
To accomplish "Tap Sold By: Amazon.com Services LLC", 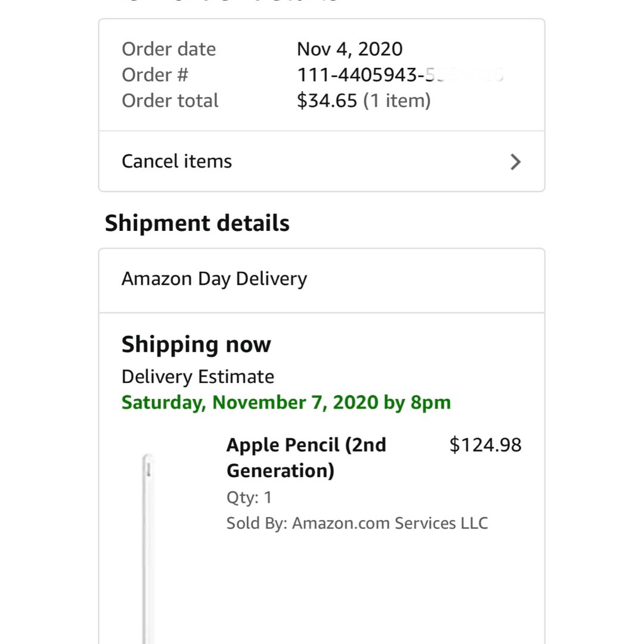I will (x=357, y=524).
